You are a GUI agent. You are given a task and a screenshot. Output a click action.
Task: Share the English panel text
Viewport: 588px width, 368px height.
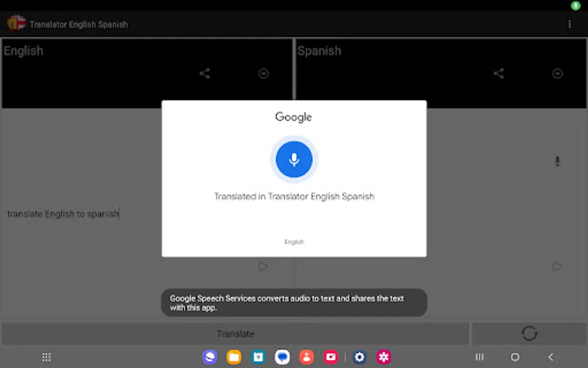coord(205,74)
